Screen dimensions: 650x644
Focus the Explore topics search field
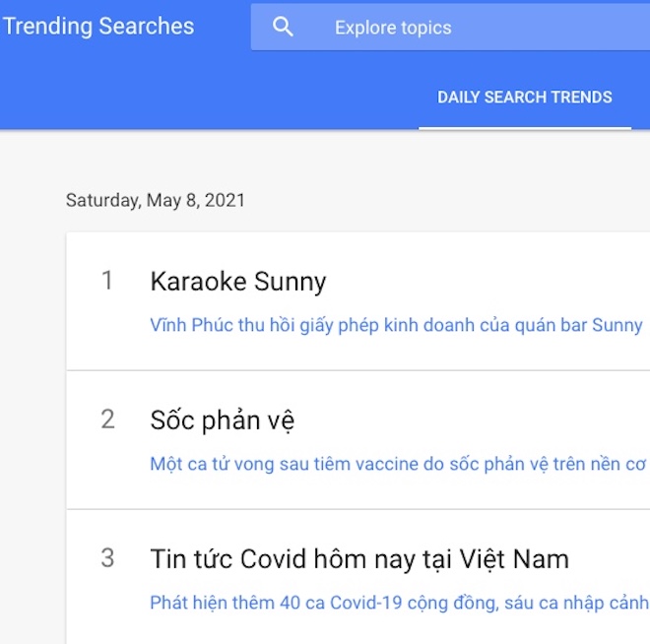(450, 28)
